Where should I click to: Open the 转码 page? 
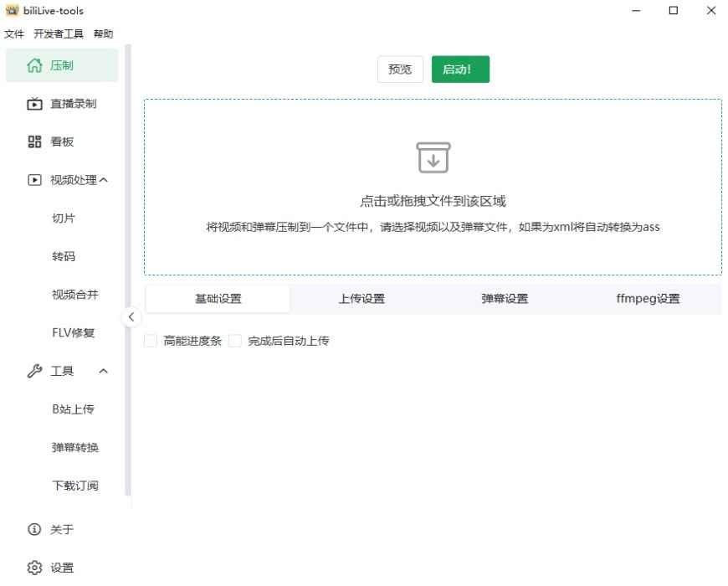(62, 256)
